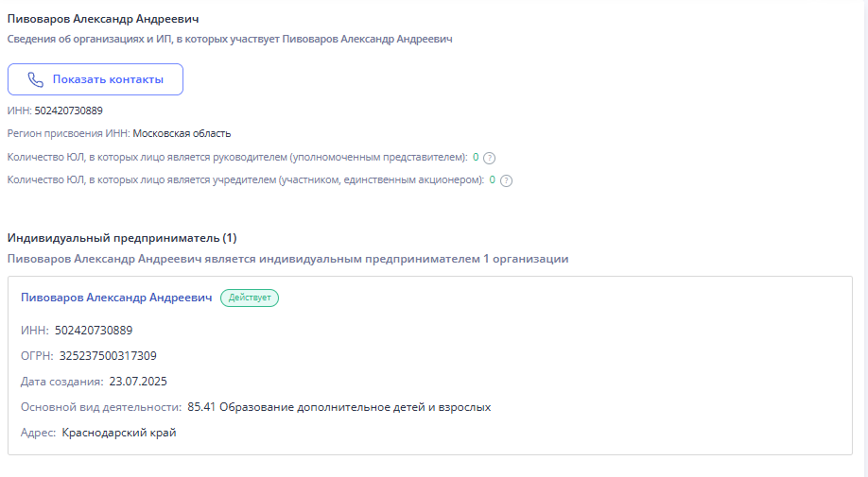
Task: Click the zero count for руководителем
Action: pyautogui.click(x=476, y=157)
